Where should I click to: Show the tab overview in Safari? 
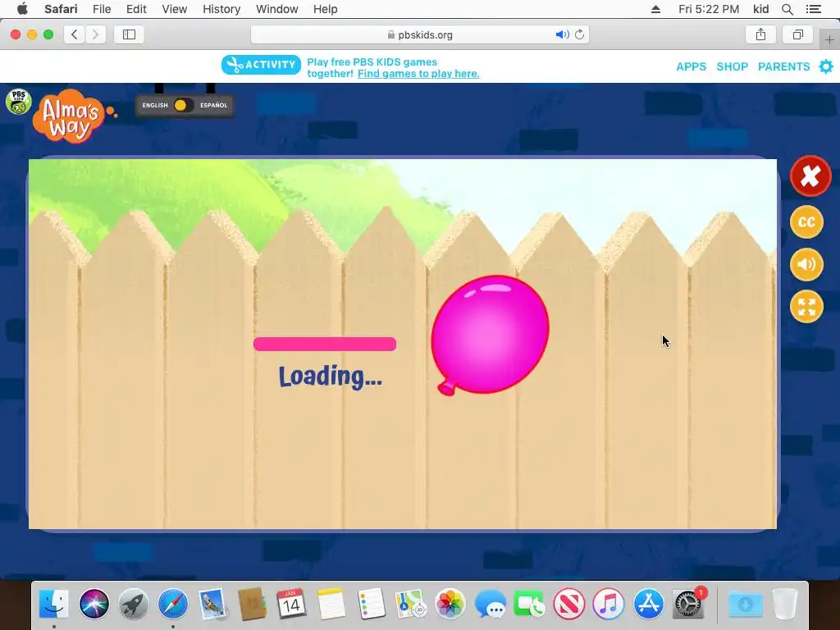click(x=798, y=34)
